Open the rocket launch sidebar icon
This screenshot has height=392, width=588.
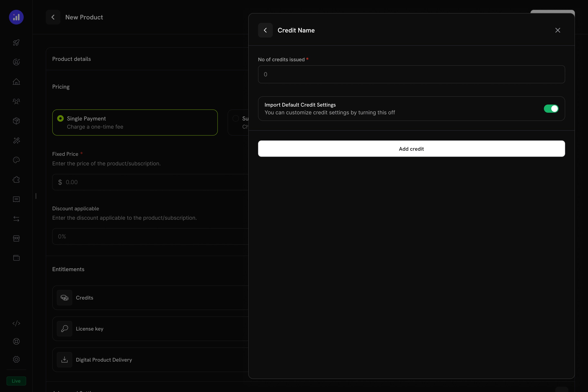coord(16,43)
